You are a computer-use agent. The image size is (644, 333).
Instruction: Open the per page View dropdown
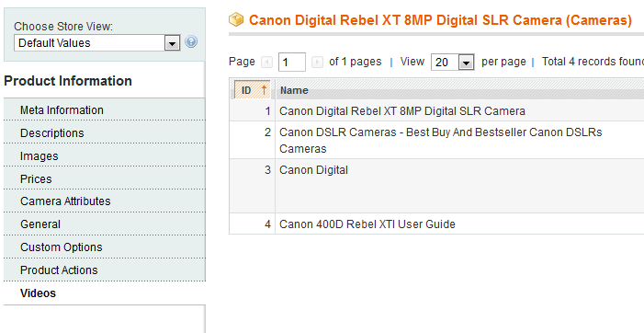(453, 62)
